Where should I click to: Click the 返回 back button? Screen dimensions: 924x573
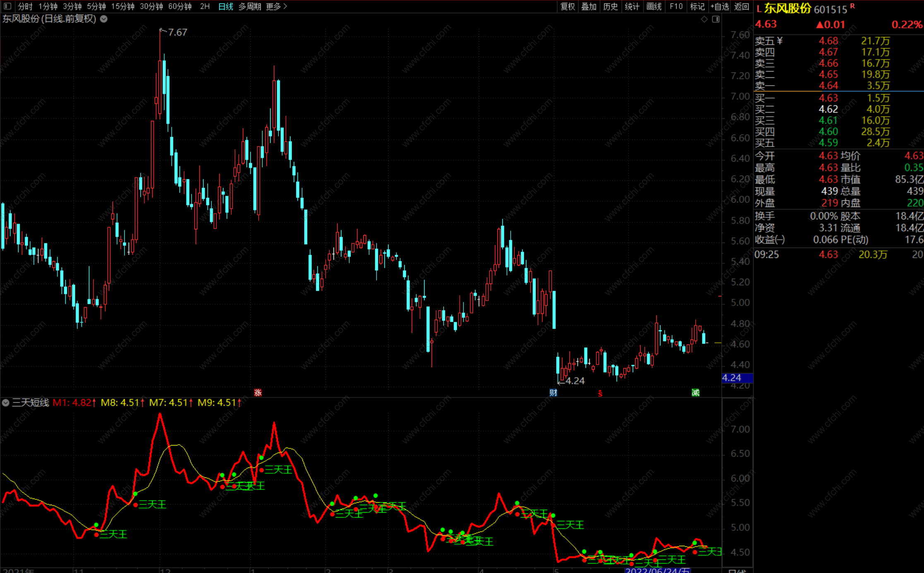[x=741, y=6]
